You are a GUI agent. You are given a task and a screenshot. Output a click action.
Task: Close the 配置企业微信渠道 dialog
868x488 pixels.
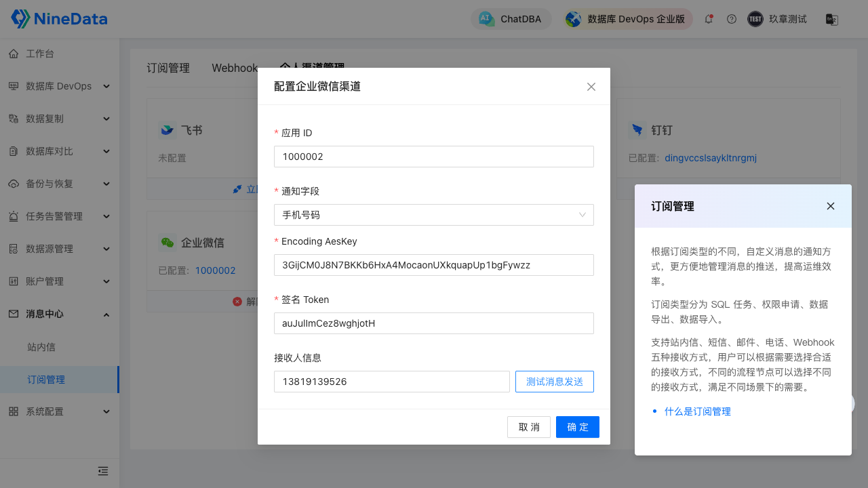[x=591, y=87]
